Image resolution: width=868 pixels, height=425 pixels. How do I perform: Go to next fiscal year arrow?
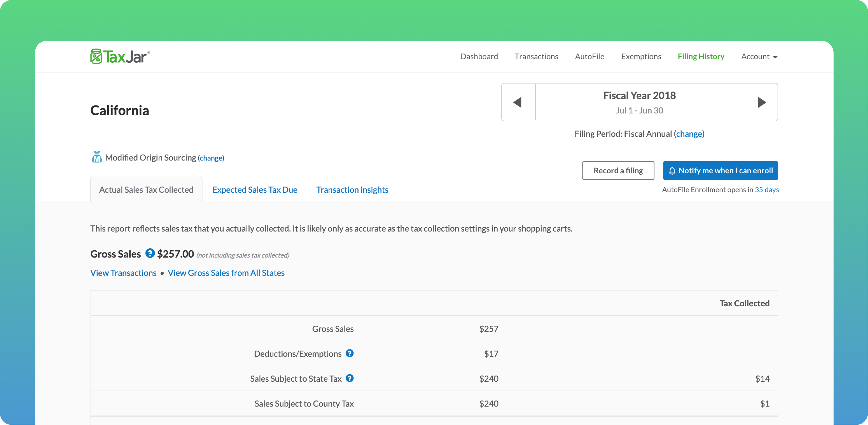pyautogui.click(x=761, y=102)
